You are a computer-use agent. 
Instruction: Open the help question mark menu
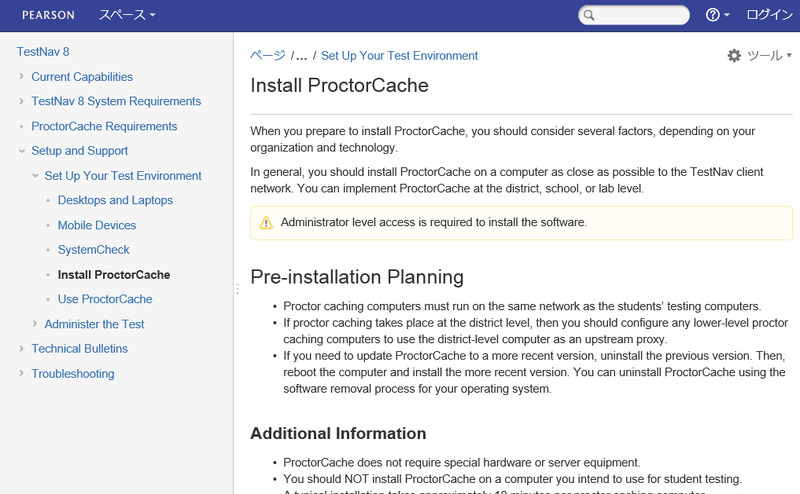tap(713, 15)
